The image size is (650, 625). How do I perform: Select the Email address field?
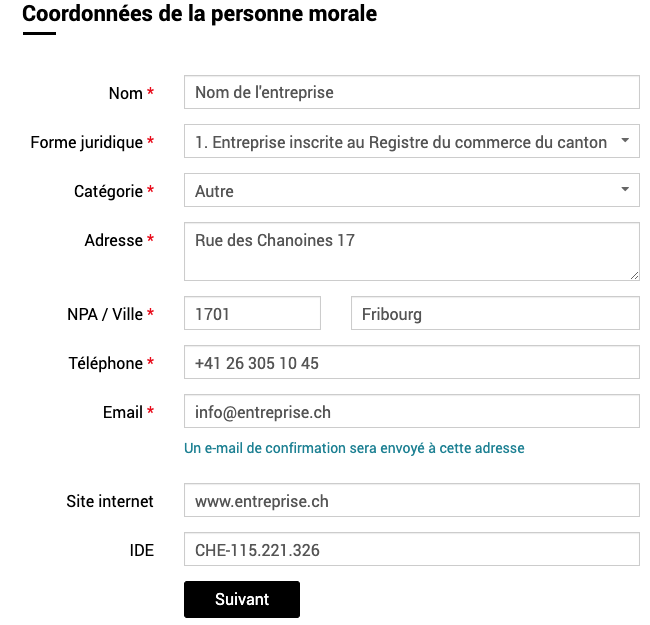411,411
